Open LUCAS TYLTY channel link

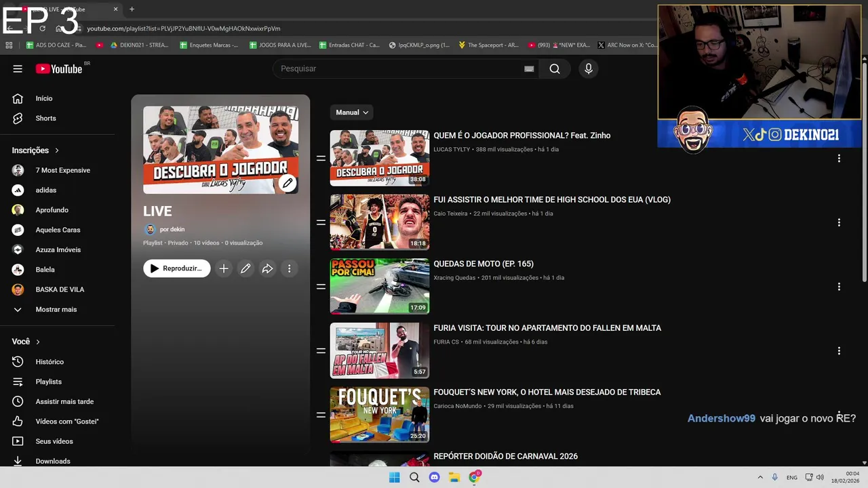[x=452, y=149]
